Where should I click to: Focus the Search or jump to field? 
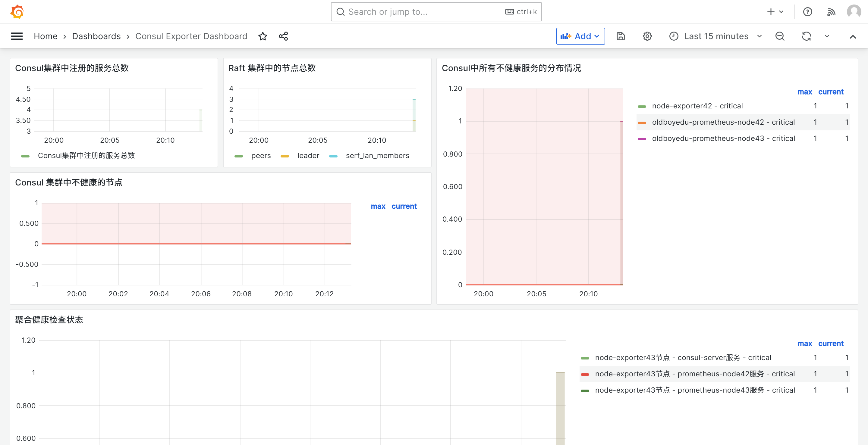pyautogui.click(x=436, y=12)
